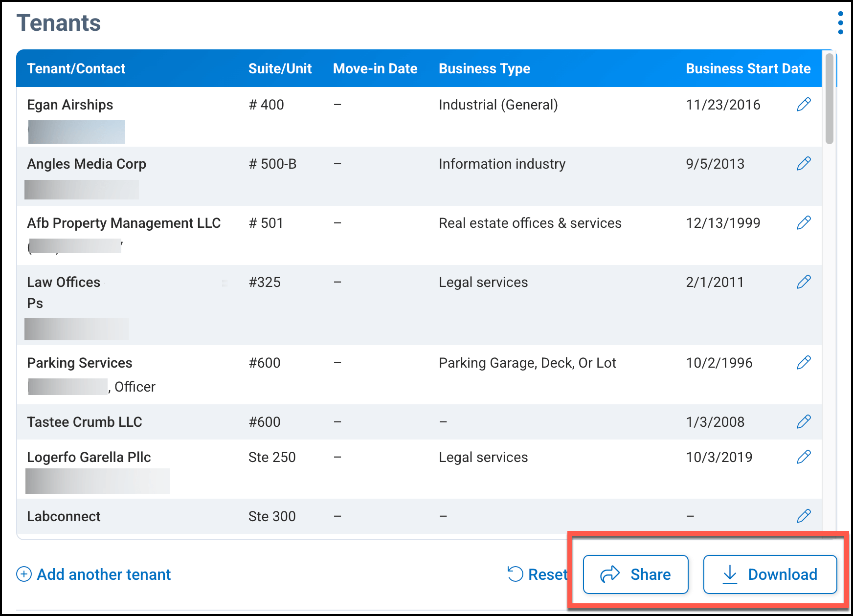Select the Tastee Crumb LLC tenant name
Image resolution: width=853 pixels, height=616 pixels.
(x=85, y=422)
